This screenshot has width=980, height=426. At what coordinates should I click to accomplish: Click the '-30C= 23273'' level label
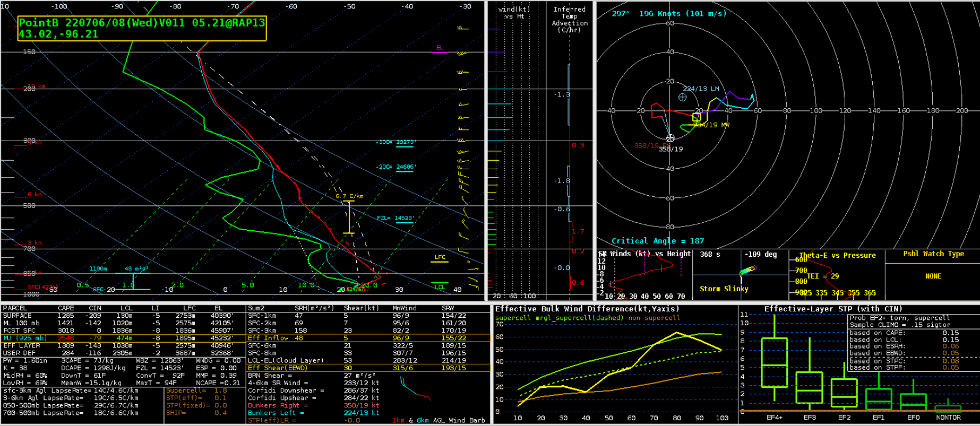[x=396, y=142]
